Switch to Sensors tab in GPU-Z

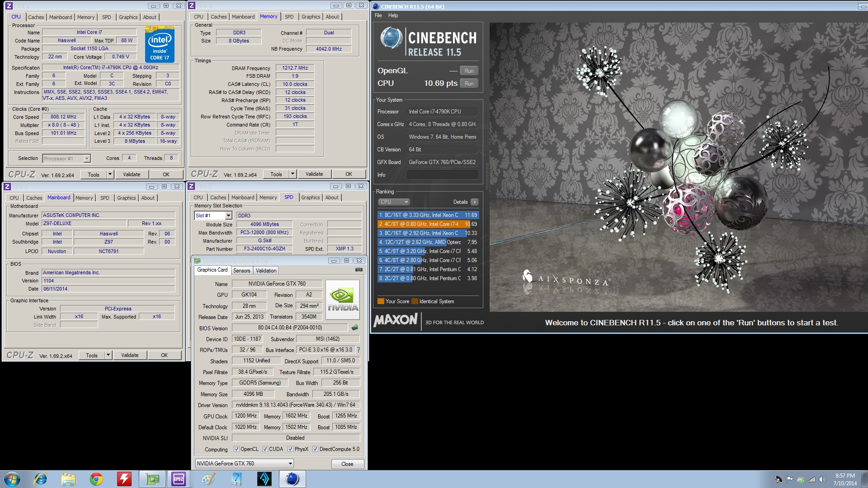click(241, 271)
